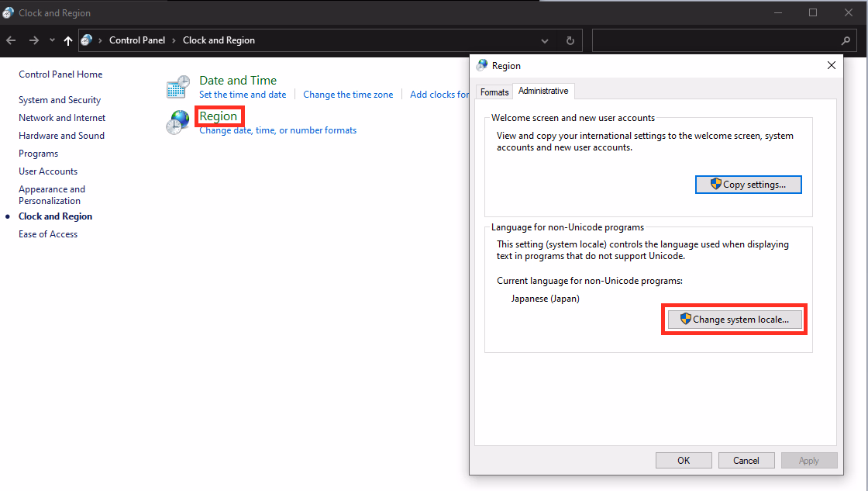
Task: Click the up one level arrow icon
Action: [x=67, y=40]
